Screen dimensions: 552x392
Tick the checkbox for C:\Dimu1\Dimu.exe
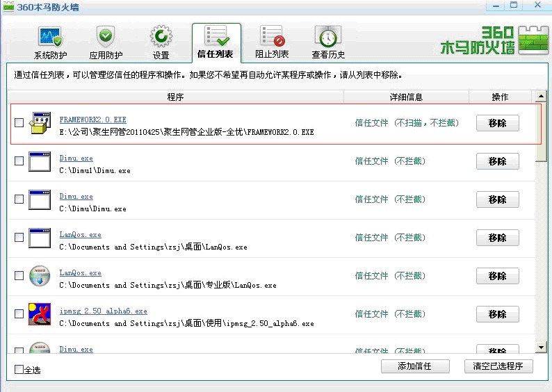point(19,161)
